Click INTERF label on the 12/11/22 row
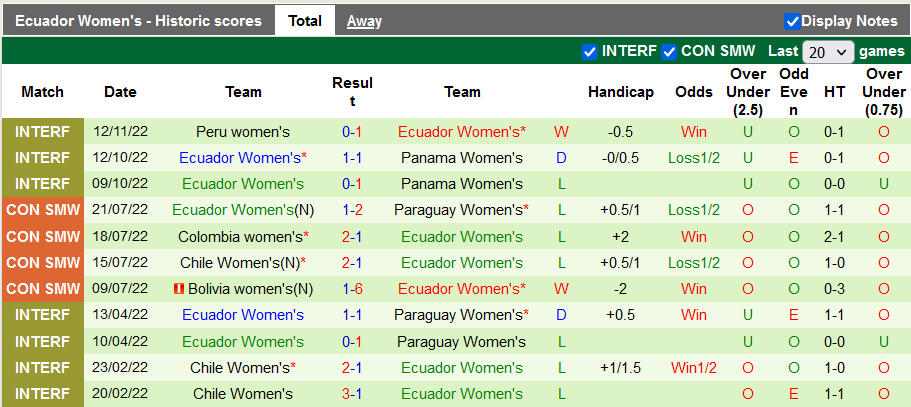The height and width of the screenshot is (407, 911). pos(43,132)
